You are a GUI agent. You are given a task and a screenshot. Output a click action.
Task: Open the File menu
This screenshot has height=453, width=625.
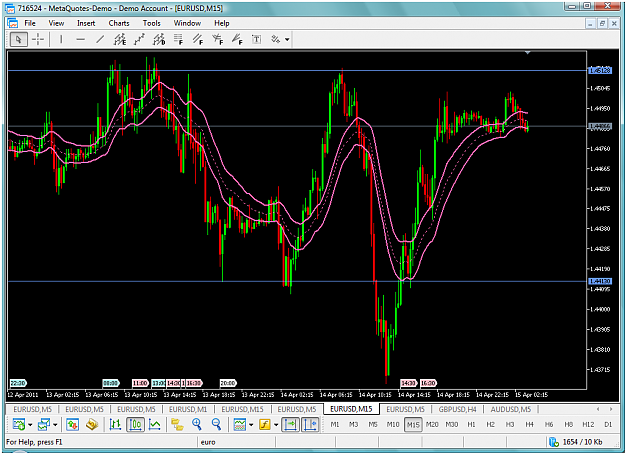click(30, 23)
